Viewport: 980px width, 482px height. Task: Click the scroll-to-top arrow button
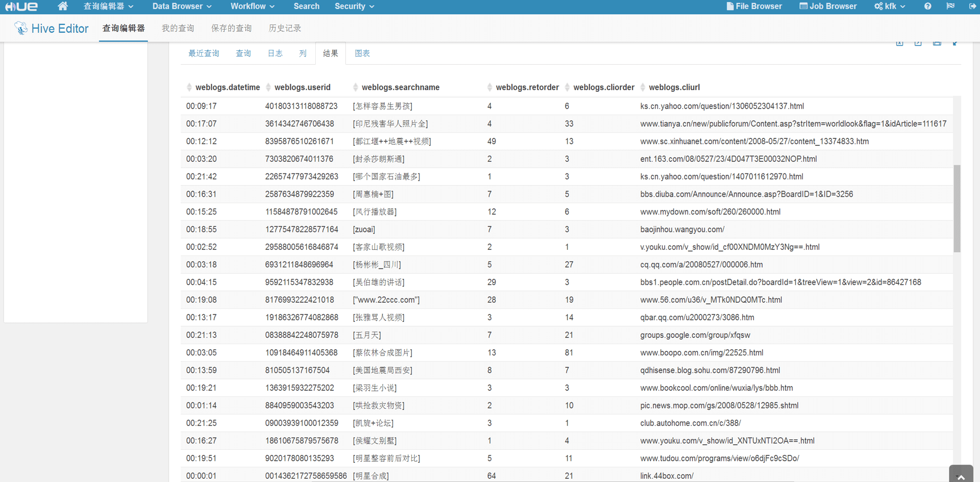click(961, 475)
